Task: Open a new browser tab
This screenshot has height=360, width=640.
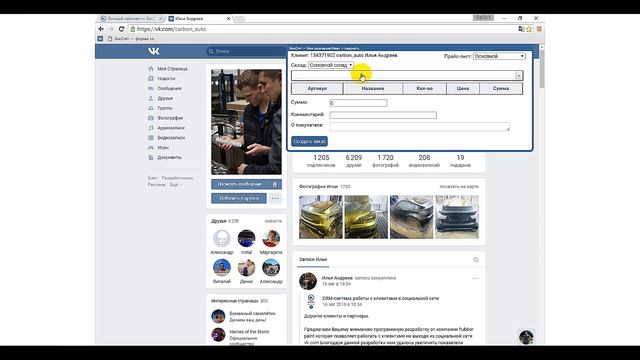Action: coord(240,18)
